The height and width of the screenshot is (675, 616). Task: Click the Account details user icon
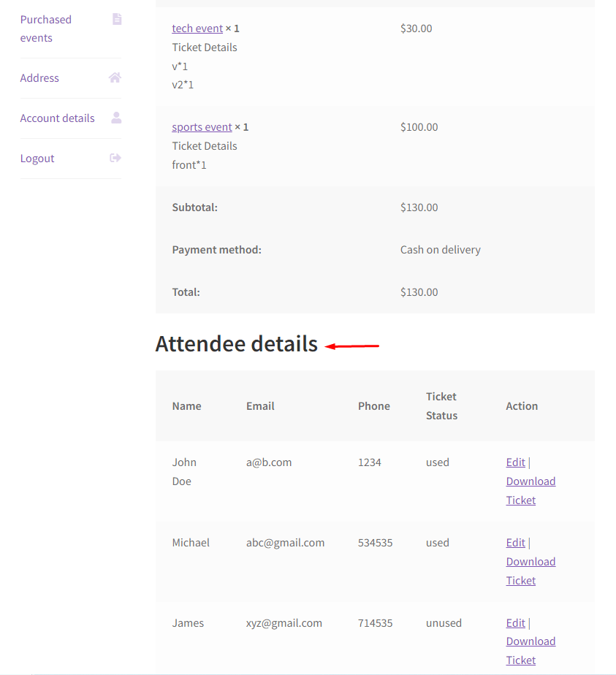pos(116,118)
